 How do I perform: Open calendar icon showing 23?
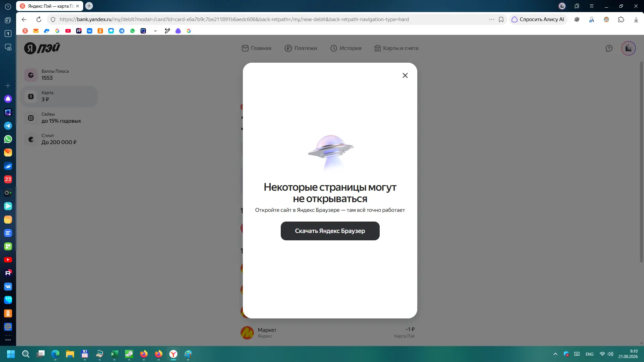[x=8, y=179]
